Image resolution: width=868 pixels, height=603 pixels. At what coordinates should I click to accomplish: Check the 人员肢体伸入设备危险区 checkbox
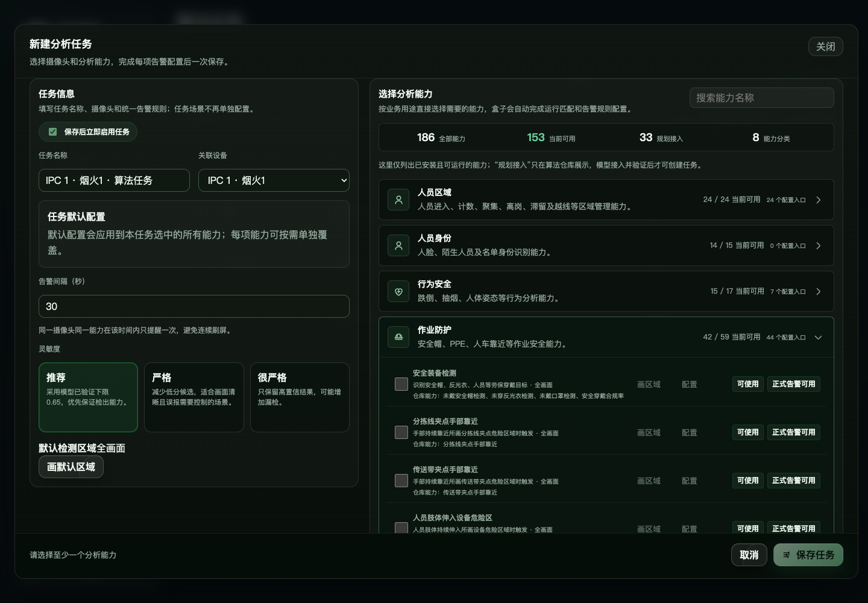(401, 528)
